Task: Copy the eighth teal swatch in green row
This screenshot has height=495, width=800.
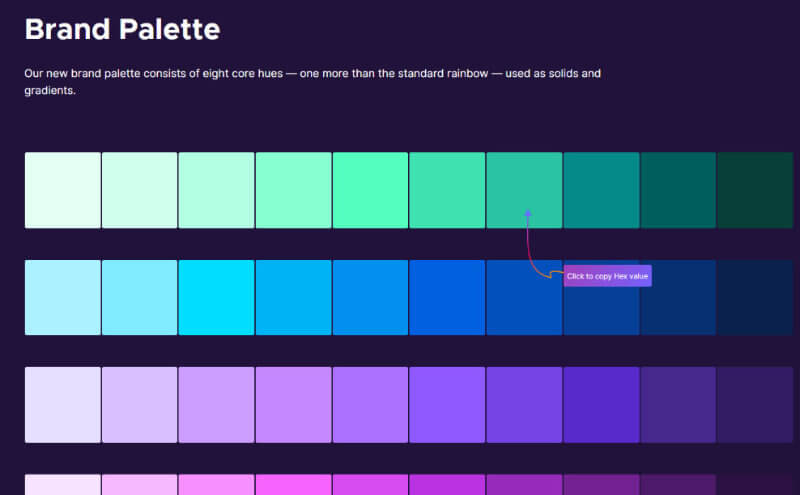Action: [602, 190]
